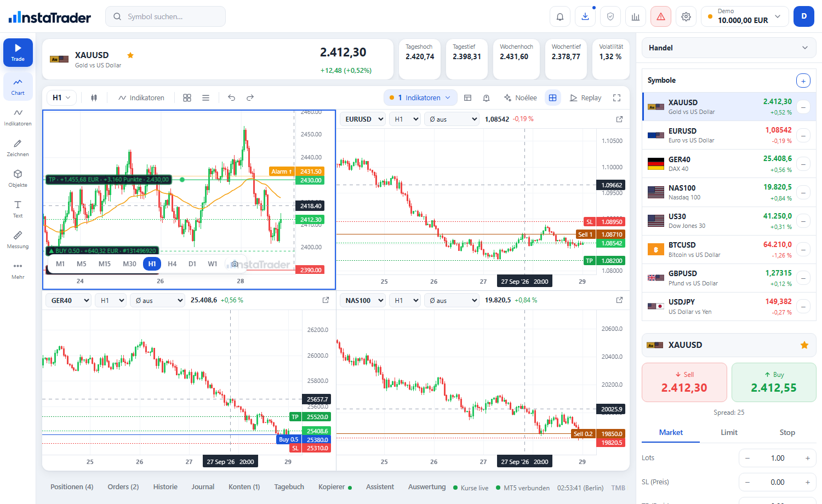
Task: Open the Orders (2) tab
Action: (123, 486)
